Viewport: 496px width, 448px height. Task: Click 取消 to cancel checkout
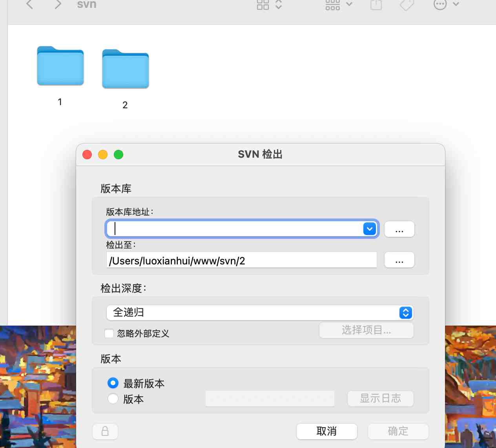326,431
